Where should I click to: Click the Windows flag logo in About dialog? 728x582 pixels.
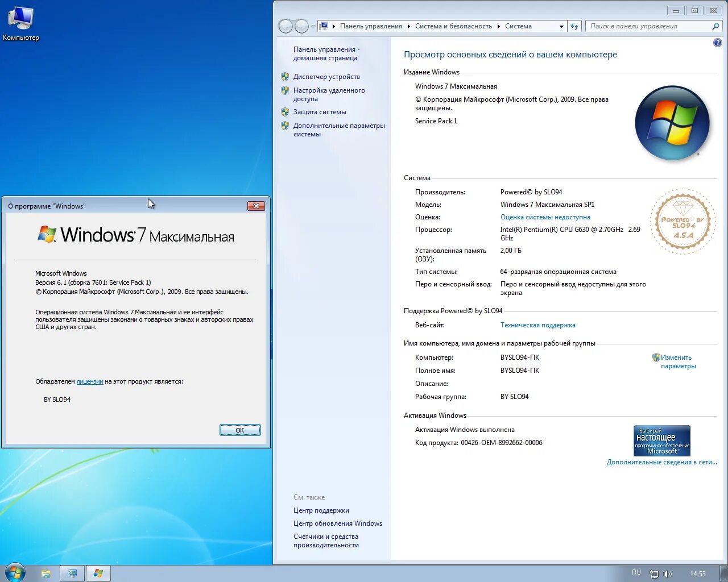(x=47, y=234)
